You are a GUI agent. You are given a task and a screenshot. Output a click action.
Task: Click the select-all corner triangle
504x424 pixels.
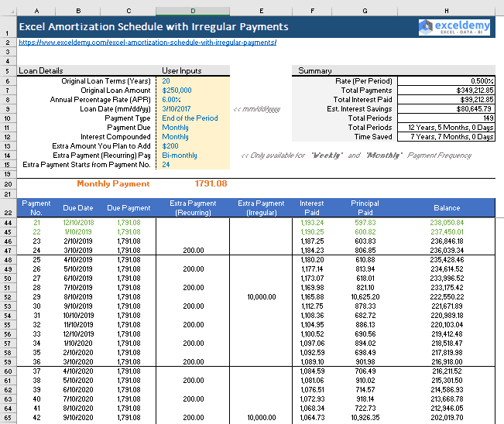[x=9, y=11]
